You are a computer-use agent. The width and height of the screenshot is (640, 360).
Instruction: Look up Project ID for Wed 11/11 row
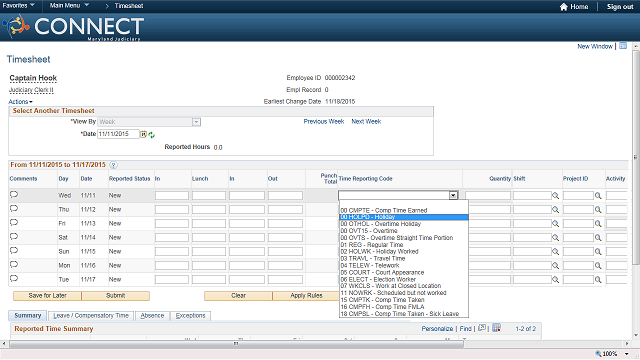coord(598,196)
